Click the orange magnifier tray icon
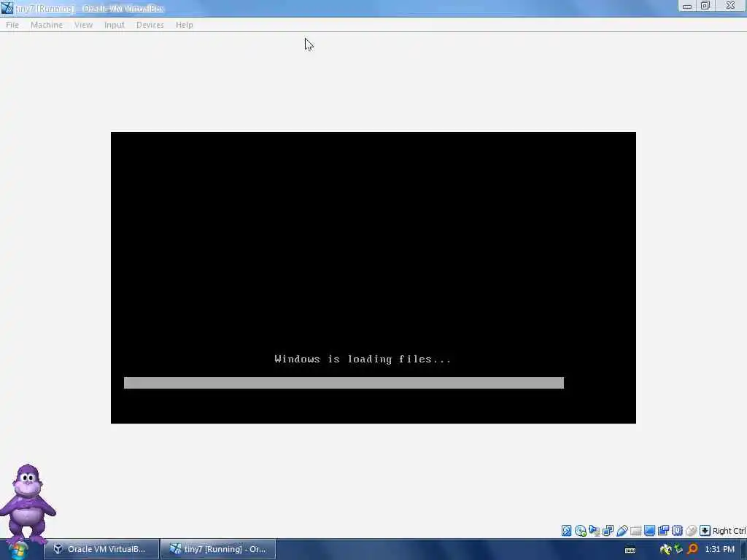 693,550
